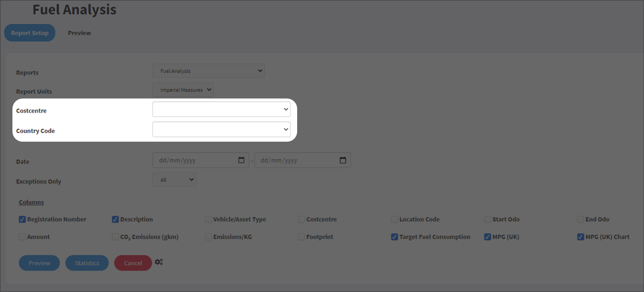Uncheck the Registration Number column
Image resolution: width=644 pixels, height=292 pixels.
(22, 219)
